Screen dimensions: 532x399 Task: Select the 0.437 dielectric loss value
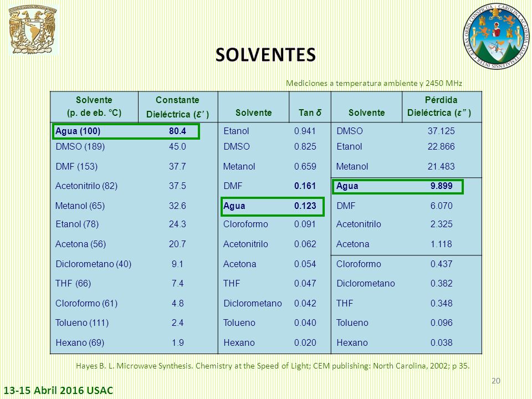442,264
